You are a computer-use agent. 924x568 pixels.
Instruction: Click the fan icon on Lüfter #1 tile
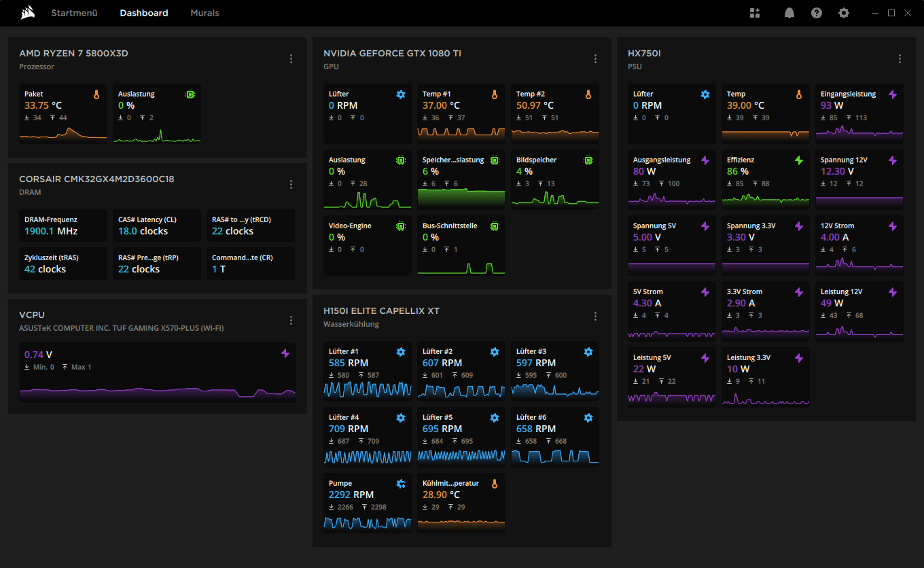pos(401,352)
